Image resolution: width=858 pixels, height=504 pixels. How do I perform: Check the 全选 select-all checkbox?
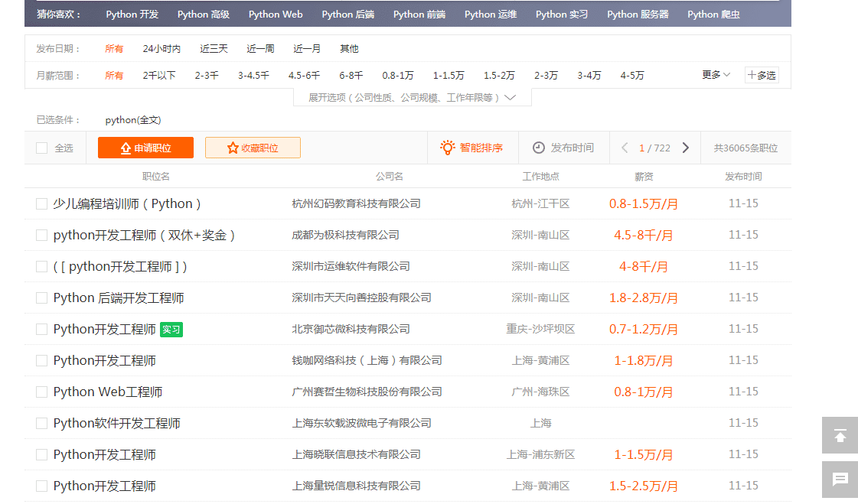point(41,148)
